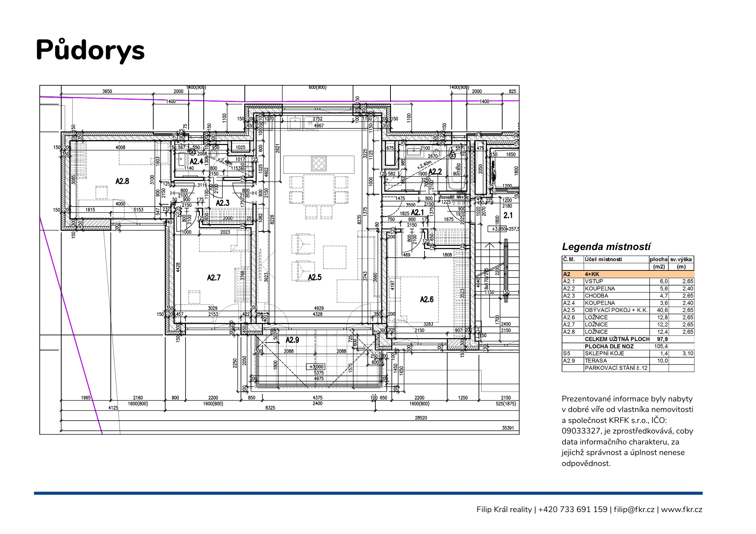Image resolution: width=756 pixels, height=534 pixels.
Task: Click room label A2.5 on the floor plan
Action: pyautogui.click(x=314, y=278)
